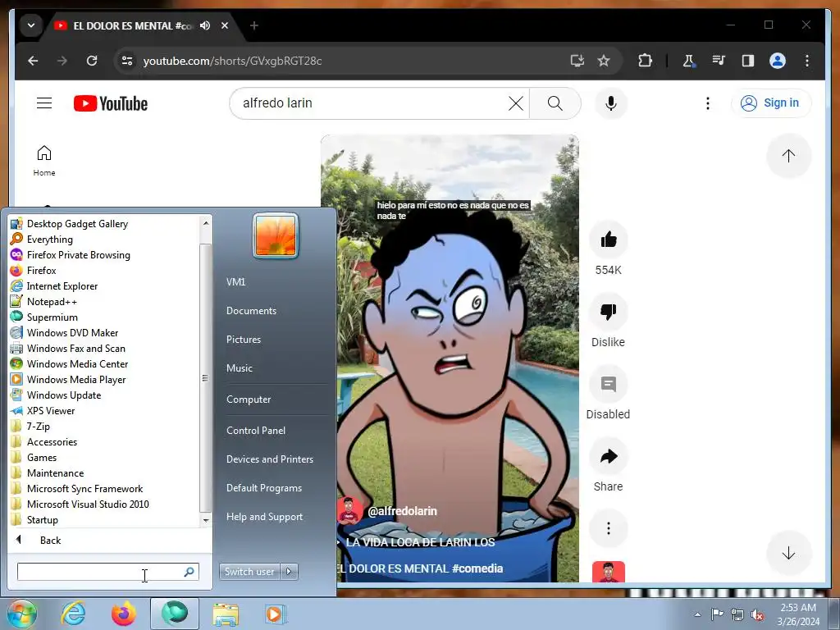Open Devices and Printers

(x=269, y=459)
